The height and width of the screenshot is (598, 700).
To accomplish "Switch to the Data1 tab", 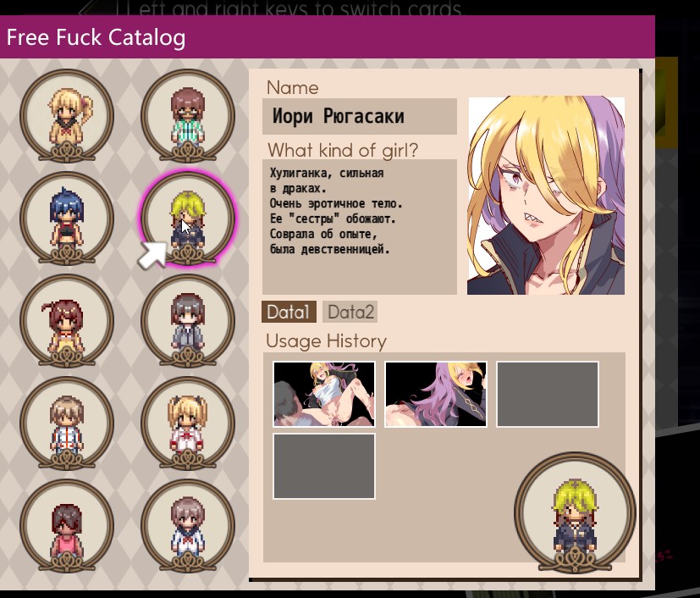I will [x=289, y=312].
